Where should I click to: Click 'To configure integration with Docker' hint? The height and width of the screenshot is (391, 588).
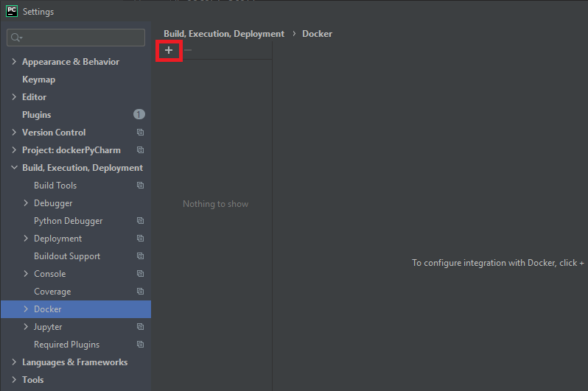pos(498,263)
